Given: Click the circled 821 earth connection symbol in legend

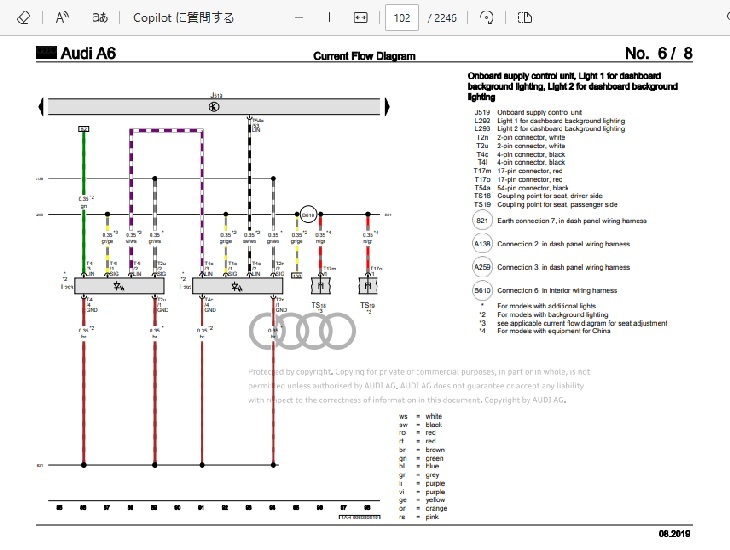Looking at the screenshot, I should click(482, 220).
